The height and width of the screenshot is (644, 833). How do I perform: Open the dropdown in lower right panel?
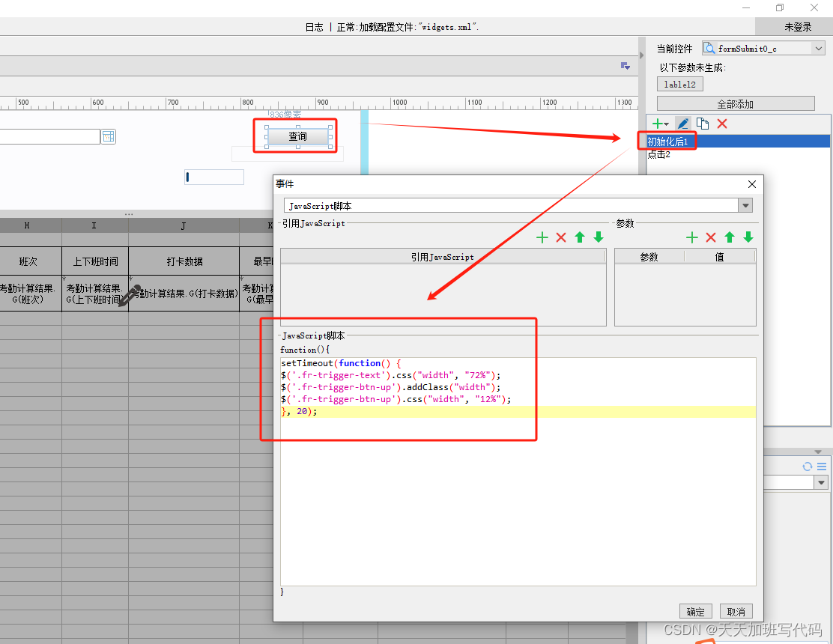tap(822, 482)
